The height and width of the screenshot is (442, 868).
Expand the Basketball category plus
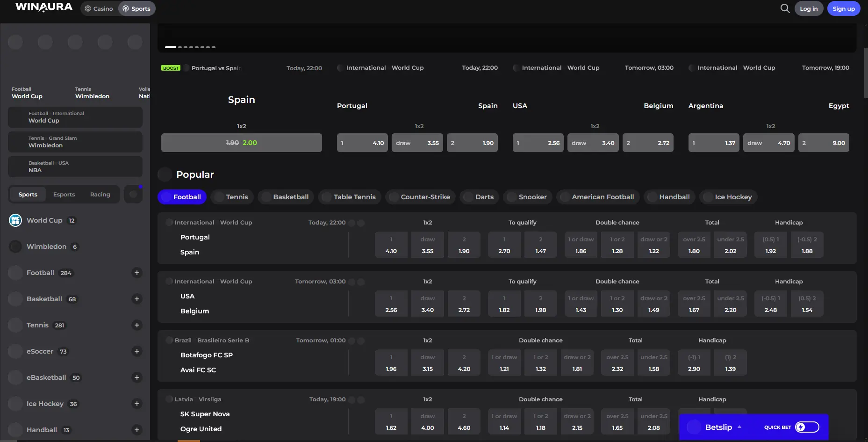tap(137, 299)
